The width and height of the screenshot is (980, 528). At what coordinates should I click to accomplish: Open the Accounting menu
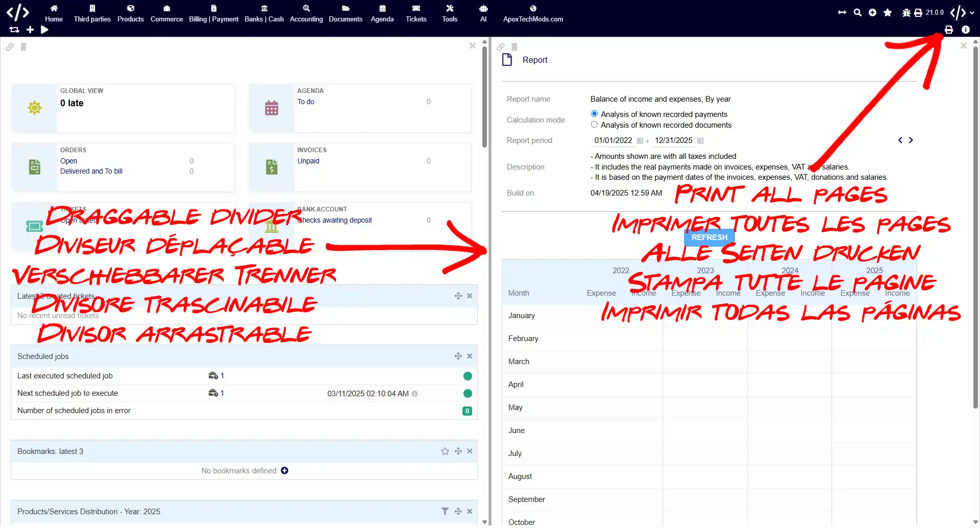306,14
